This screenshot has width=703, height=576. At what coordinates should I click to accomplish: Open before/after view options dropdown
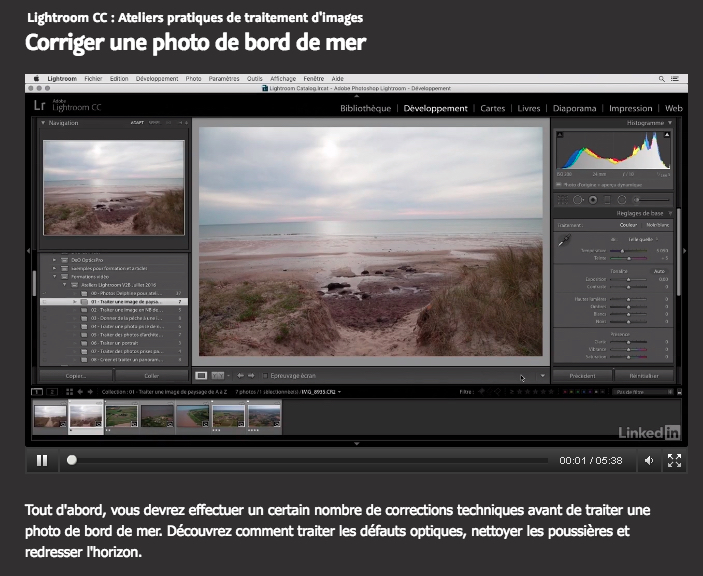228,376
